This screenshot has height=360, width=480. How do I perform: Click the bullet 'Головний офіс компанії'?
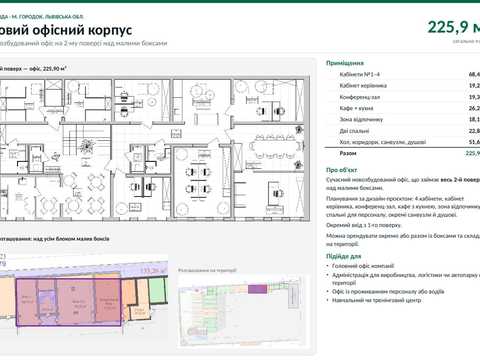[363, 266]
